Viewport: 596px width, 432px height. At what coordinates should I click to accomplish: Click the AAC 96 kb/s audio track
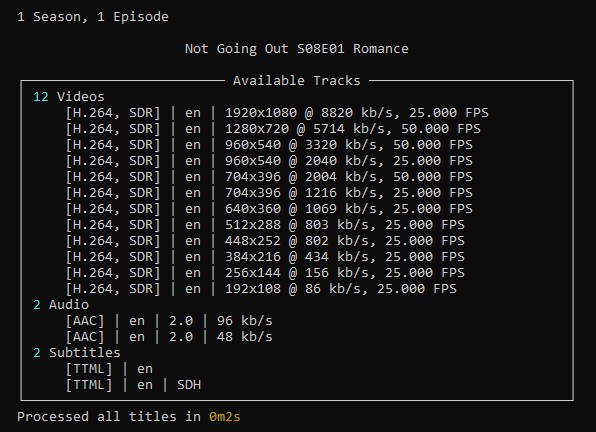click(x=169, y=321)
